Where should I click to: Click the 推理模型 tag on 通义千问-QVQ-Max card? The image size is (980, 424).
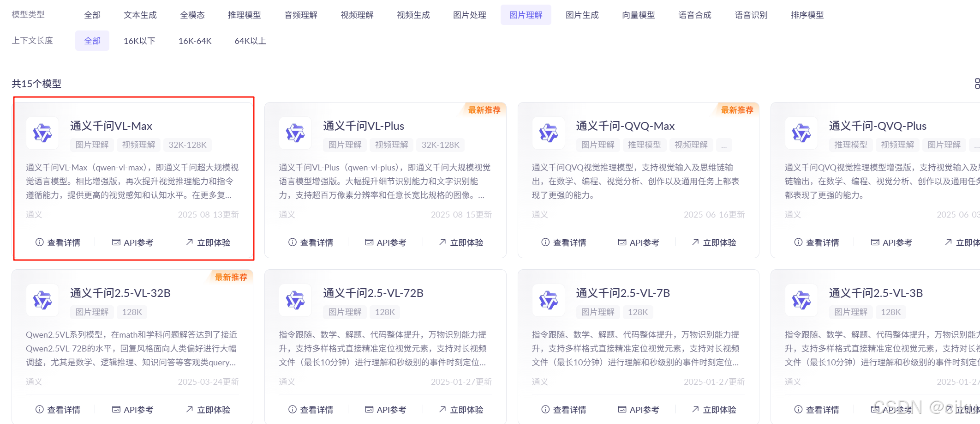[645, 145]
